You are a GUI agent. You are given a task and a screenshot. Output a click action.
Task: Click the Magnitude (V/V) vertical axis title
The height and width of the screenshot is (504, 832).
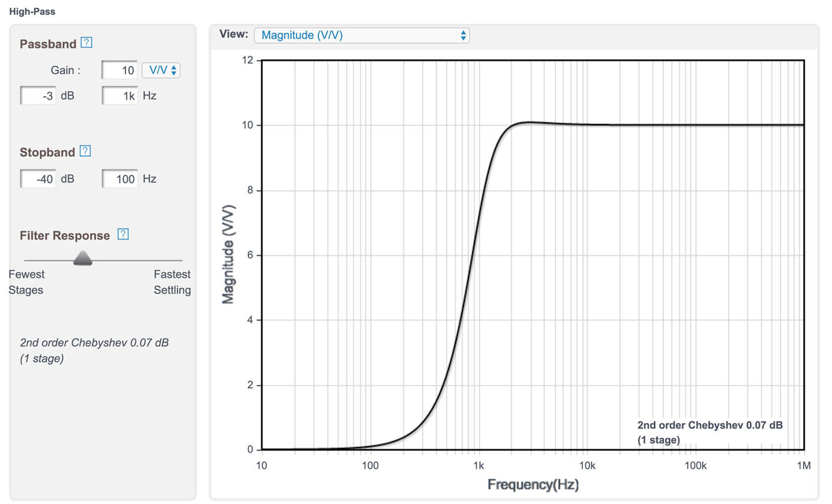point(228,254)
